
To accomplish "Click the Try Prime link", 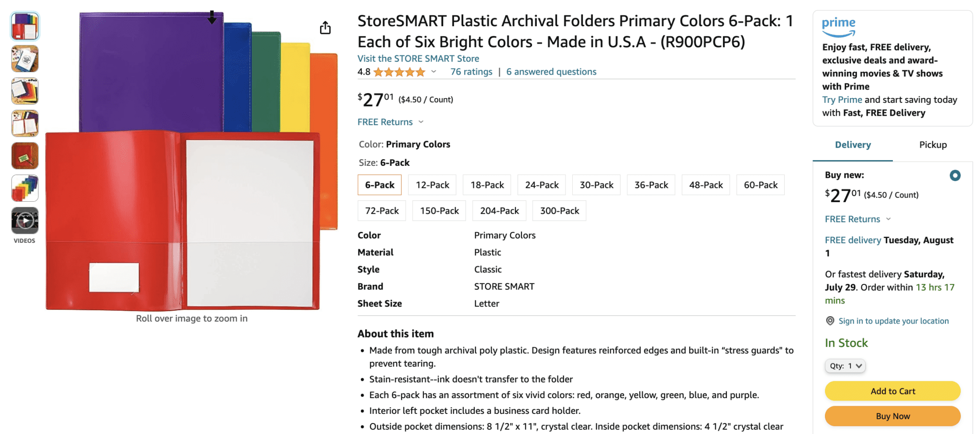I will pos(842,99).
